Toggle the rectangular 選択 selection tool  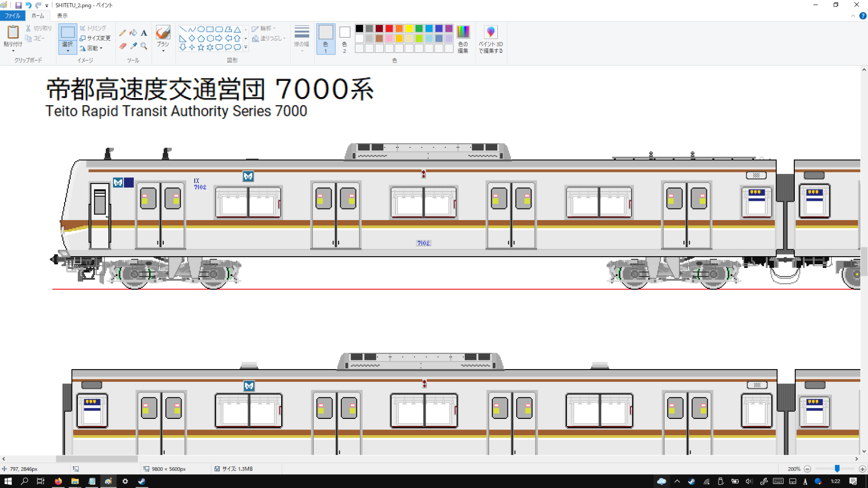[x=67, y=33]
